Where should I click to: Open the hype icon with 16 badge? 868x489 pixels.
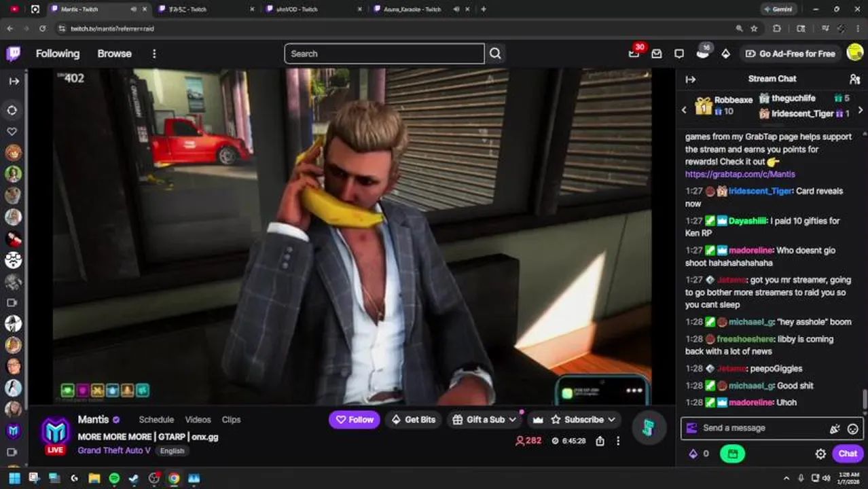pyautogui.click(x=703, y=53)
